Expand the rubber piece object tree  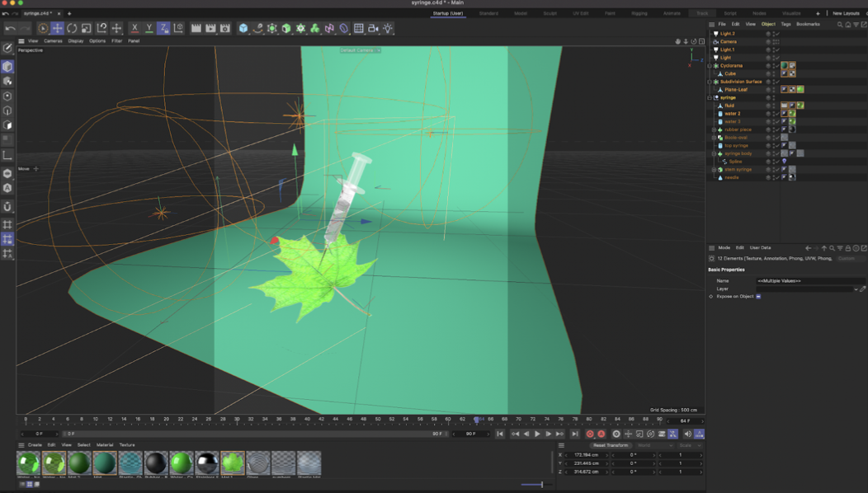click(714, 129)
